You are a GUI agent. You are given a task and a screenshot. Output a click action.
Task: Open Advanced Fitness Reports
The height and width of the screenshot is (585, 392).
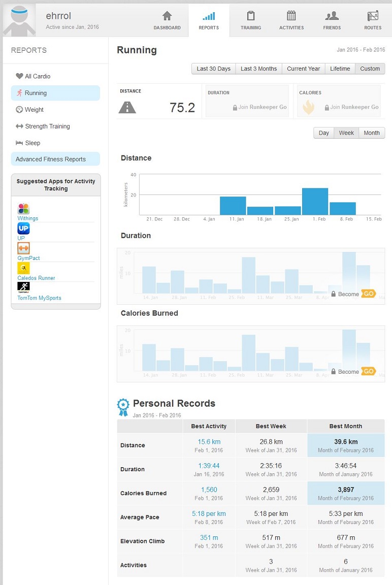[51, 159]
